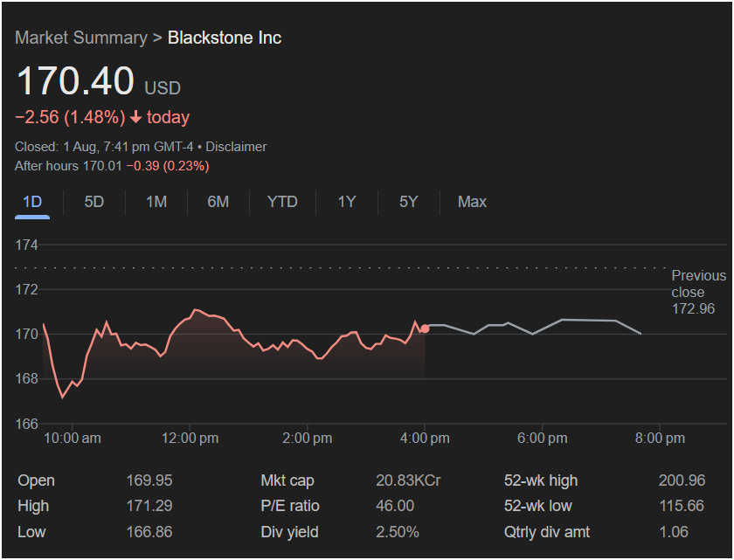
Task: Click the after-hours change −0.39 (0.23%)
Action: click(x=168, y=166)
